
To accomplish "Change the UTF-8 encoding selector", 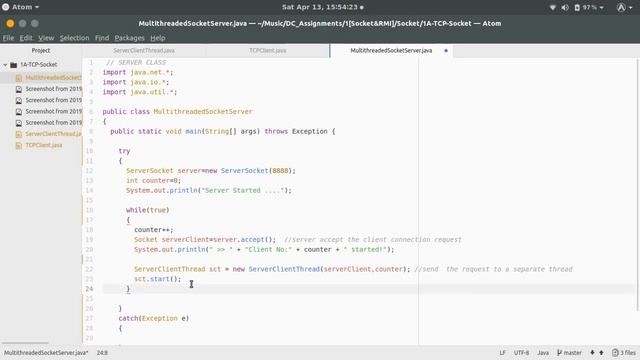I will [521, 353].
